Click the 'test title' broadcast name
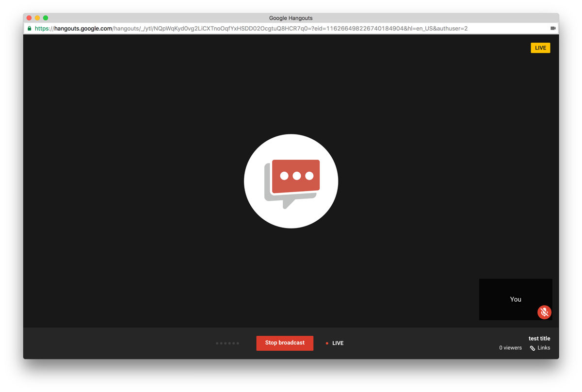The width and height of the screenshot is (582, 392). pos(539,339)
